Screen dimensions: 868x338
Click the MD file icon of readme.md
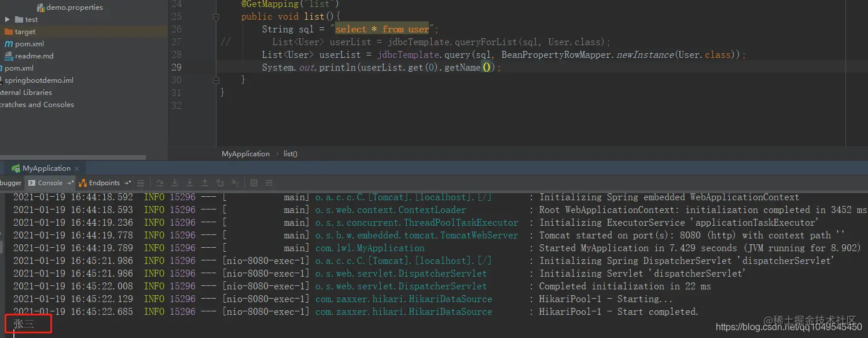[x=9, y=56]
